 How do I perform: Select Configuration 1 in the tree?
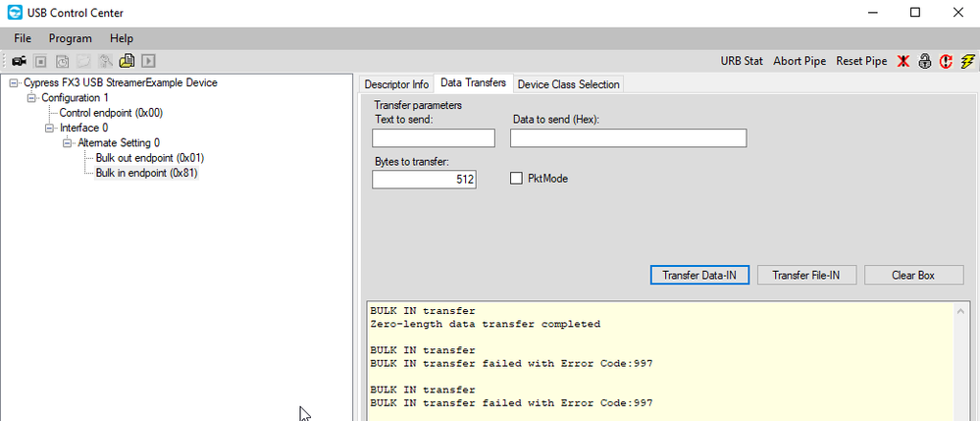[x=75, y=97]
